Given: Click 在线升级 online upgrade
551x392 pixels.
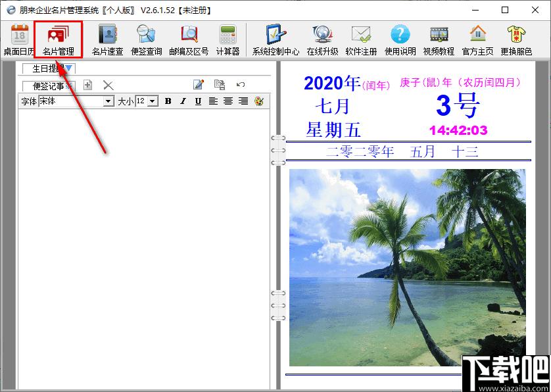Looking at the screenshot, I should pyautogui.click(x=322, y=39).
